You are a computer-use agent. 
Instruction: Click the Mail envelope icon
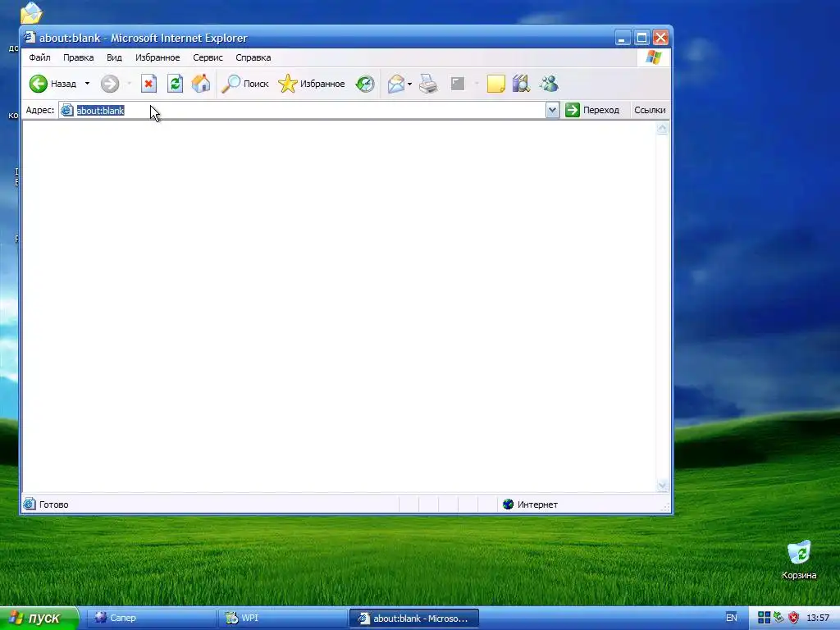(x=396, y=84)
